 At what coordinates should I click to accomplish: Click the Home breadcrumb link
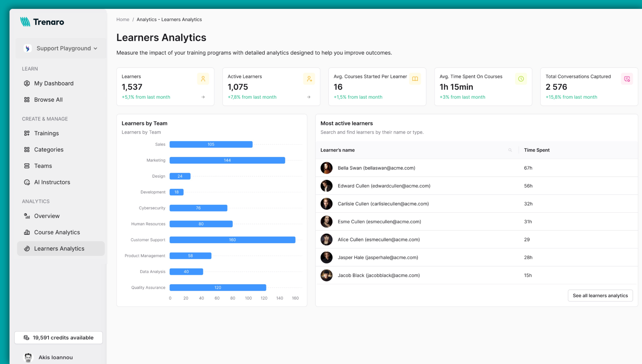coord(123,19)
